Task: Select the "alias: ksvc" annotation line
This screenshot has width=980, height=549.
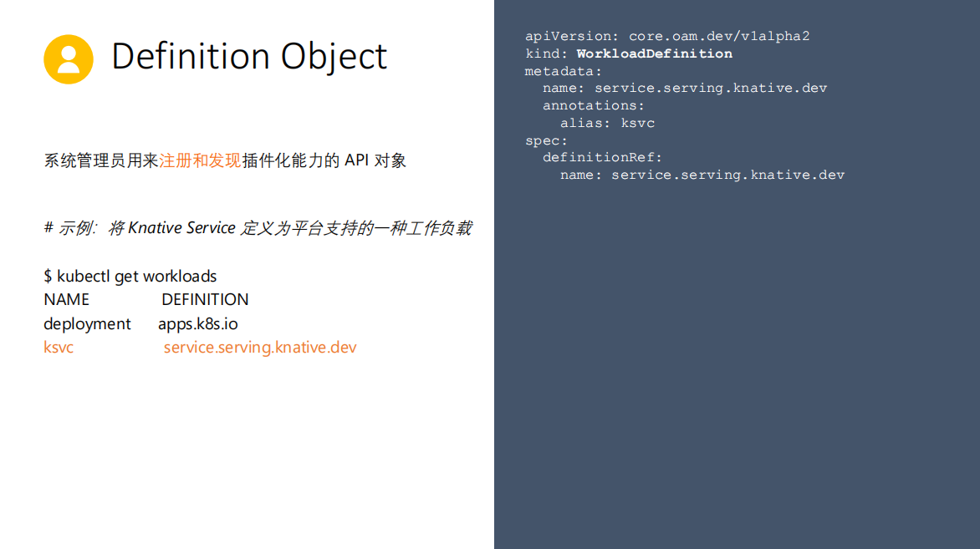Action: pos(607,123)
